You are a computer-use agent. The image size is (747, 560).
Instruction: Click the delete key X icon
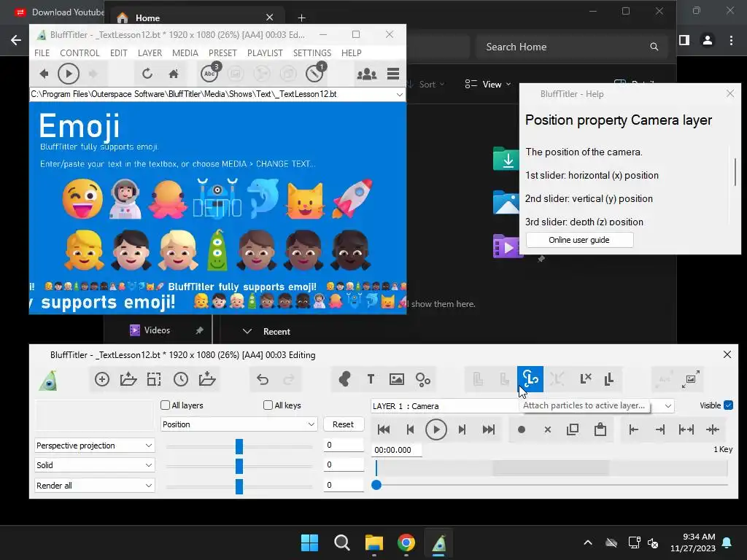(547, 429)
